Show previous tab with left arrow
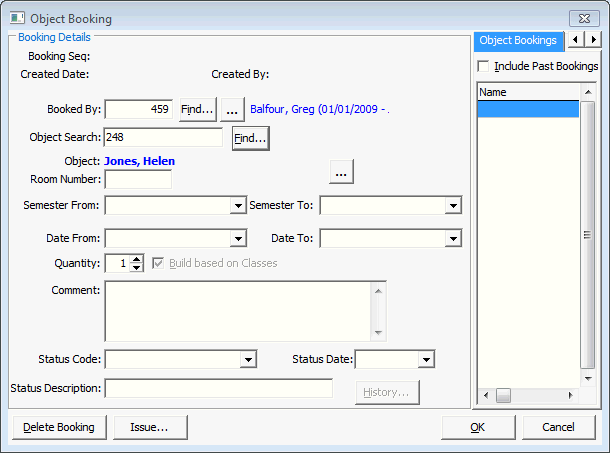This screenshot has height=453, width=610. [x=576, y=40]
